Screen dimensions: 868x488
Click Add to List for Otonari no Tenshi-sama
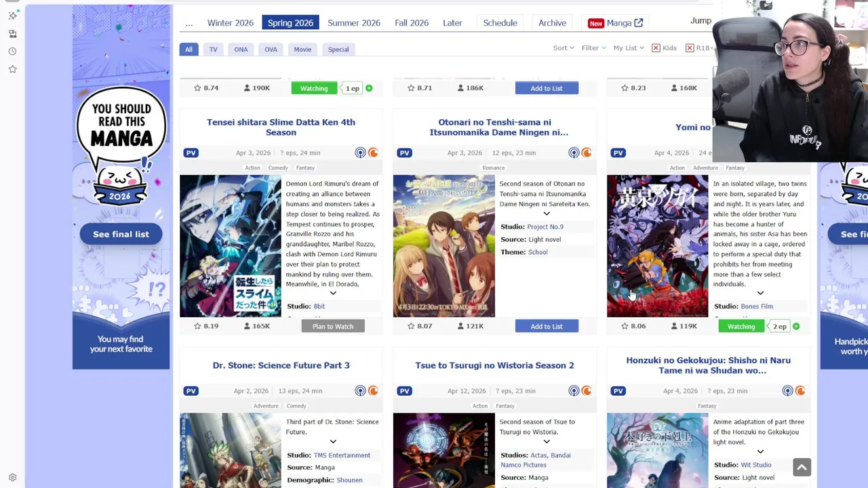[x=547, y=327]
